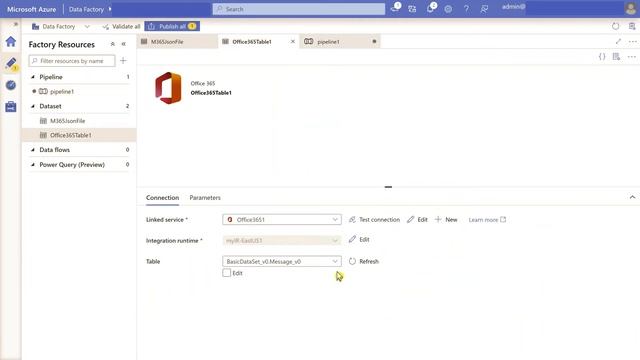Open the code view braces icon
This screenshot has height=360, width=640.
coord(602,57)
